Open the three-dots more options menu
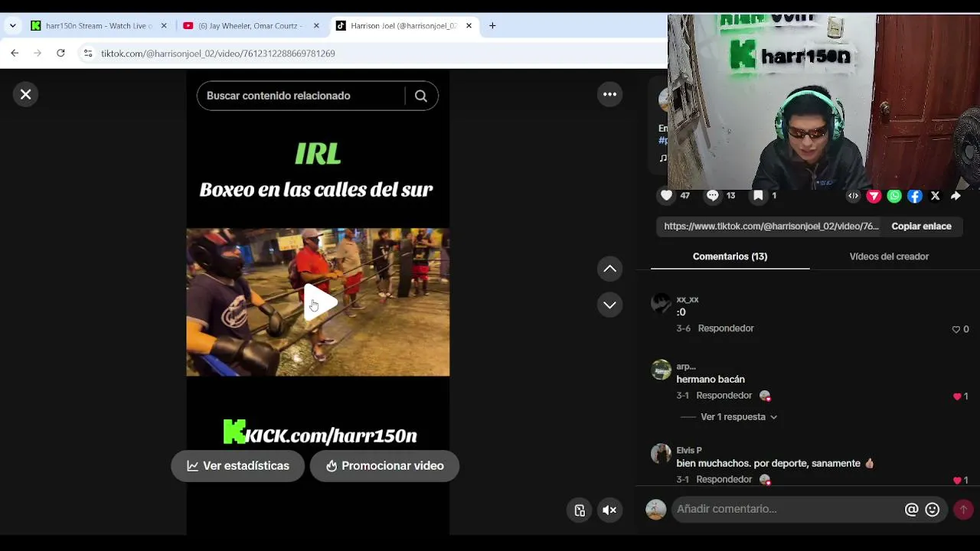Image resolution: width=980 pixels, height=551 pixels. 609,94
